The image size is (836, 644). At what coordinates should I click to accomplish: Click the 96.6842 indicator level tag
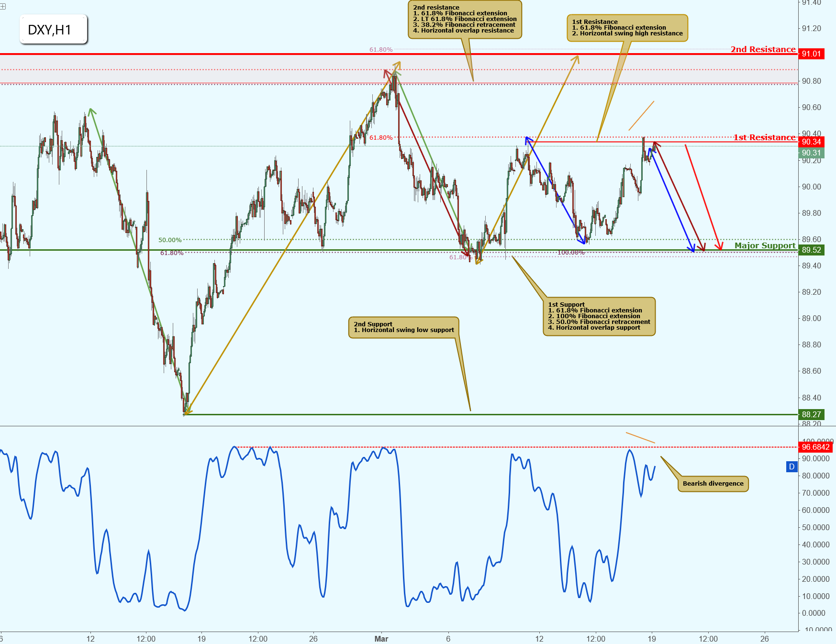click(816, 447)
